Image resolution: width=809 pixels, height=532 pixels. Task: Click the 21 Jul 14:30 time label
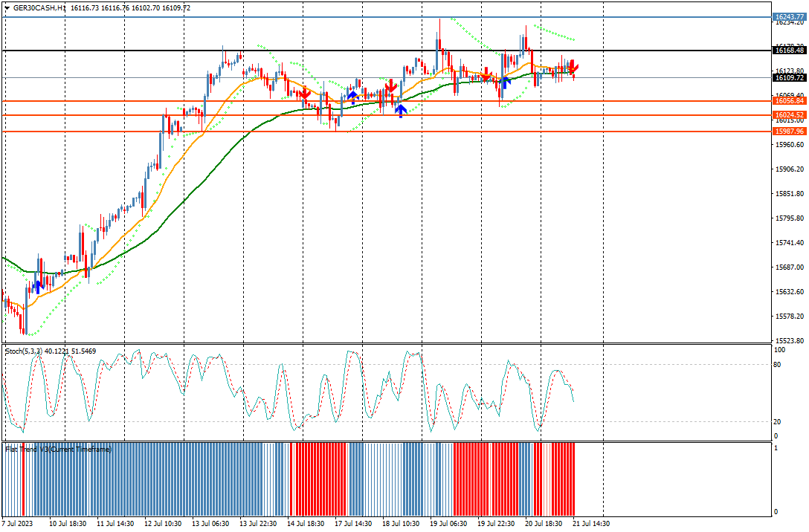(x=592, y=523)
